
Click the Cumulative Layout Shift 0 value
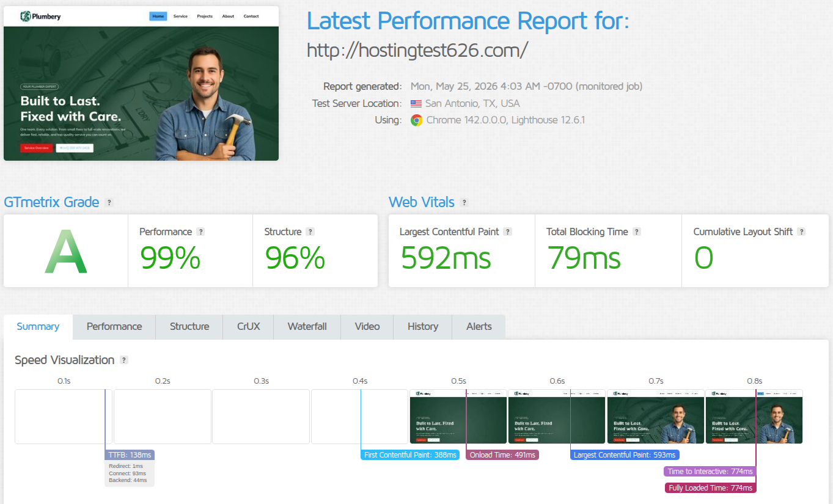point(703,258)
